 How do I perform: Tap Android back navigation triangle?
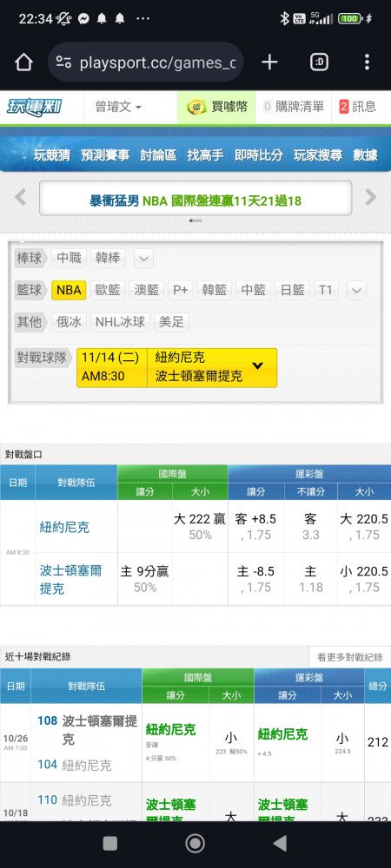(281, 843)
